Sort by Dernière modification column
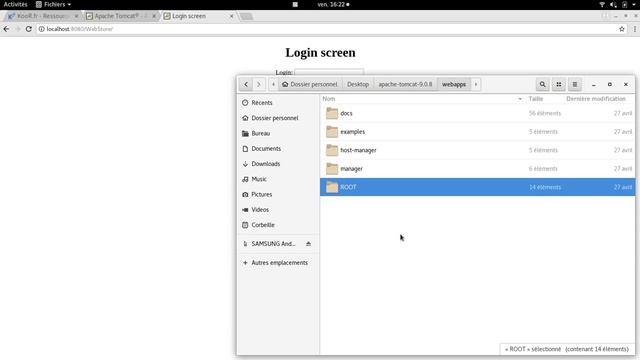Image resolution: width=640 pixels, height=360 pixels. (596, 99)
